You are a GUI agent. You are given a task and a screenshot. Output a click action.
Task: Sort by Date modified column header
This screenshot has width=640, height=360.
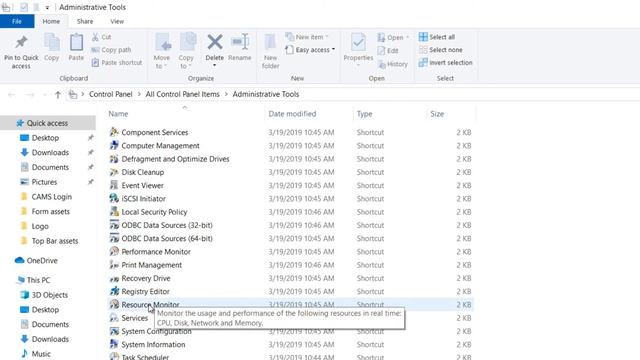[x=292, y=114]
